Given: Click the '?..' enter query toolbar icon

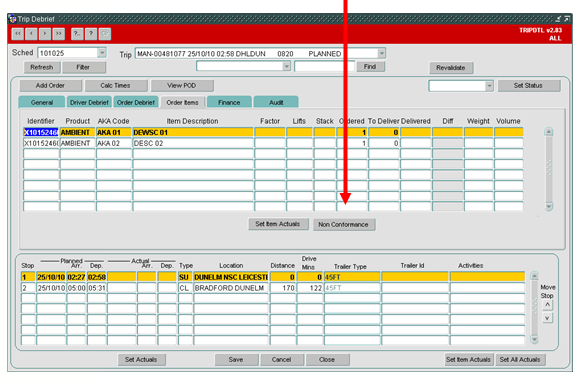Looking at the screenshot, I should (77, 34).
